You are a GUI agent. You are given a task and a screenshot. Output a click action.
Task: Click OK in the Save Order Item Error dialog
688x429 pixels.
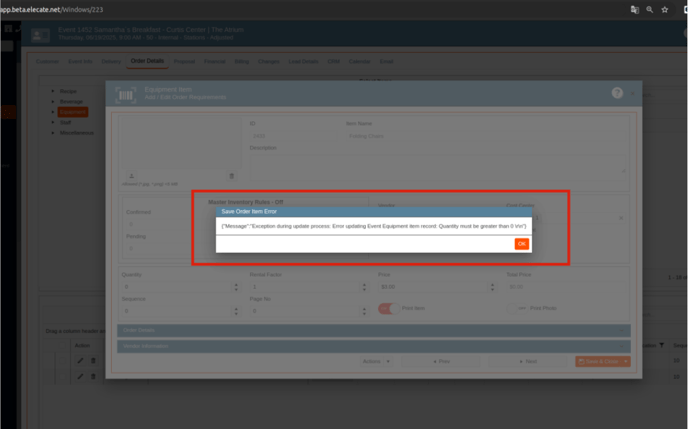522,244
